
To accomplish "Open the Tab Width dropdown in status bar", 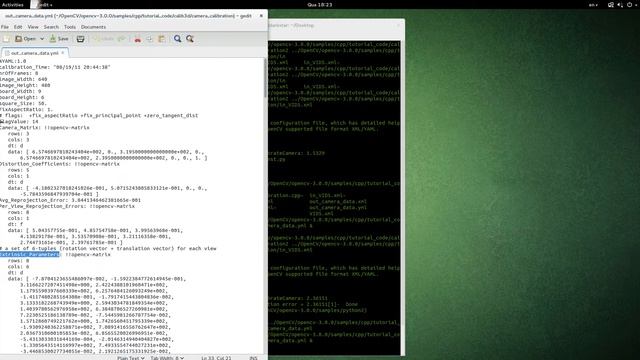I will 167,358.
